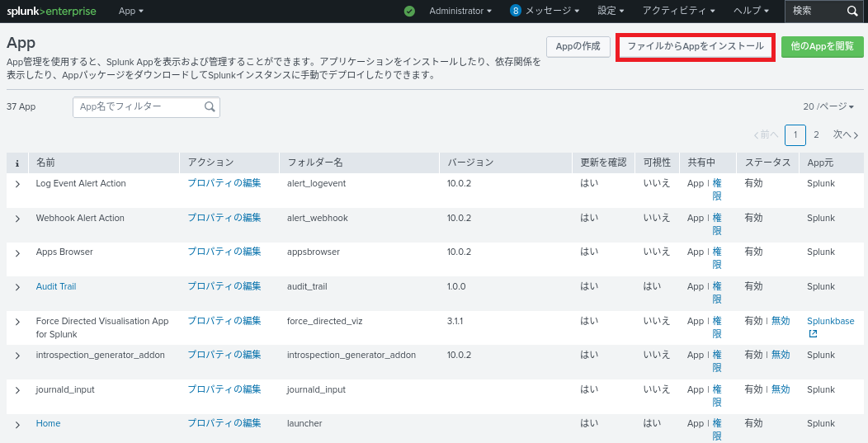Open Splunkbase external link icon
The image size is (868, 443).
813,333
